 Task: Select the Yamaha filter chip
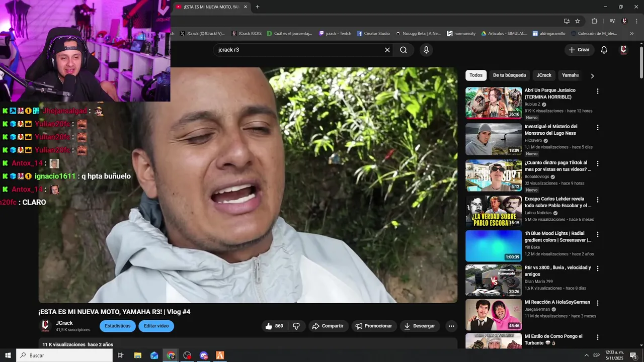point(571,75)
